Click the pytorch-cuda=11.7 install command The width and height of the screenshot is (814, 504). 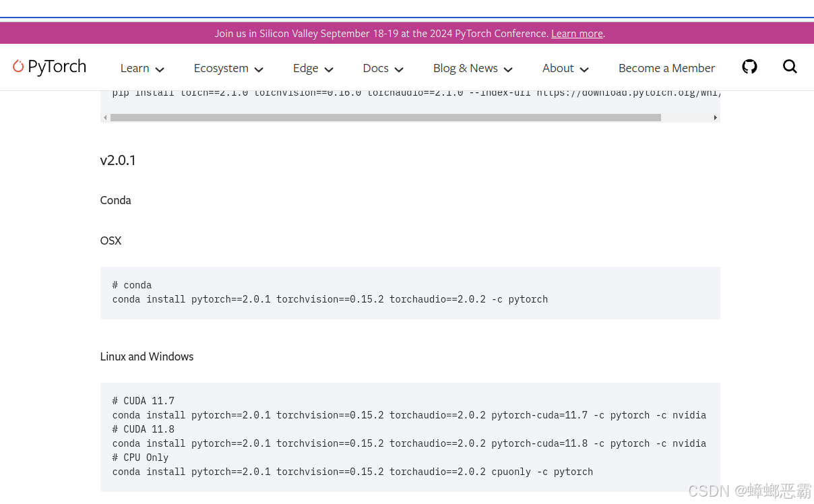tap(409, 415)
